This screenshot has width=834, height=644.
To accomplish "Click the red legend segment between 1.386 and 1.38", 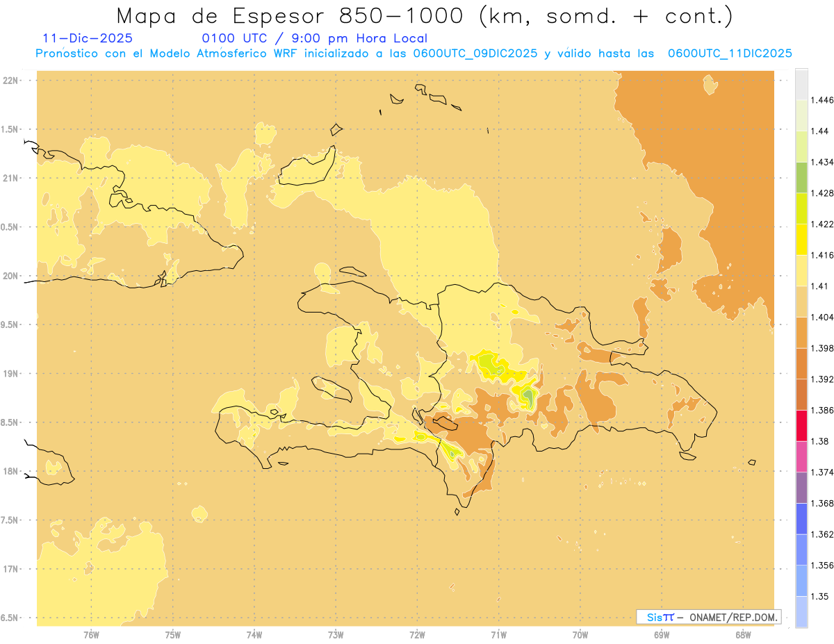I will (x=801, y=425).
